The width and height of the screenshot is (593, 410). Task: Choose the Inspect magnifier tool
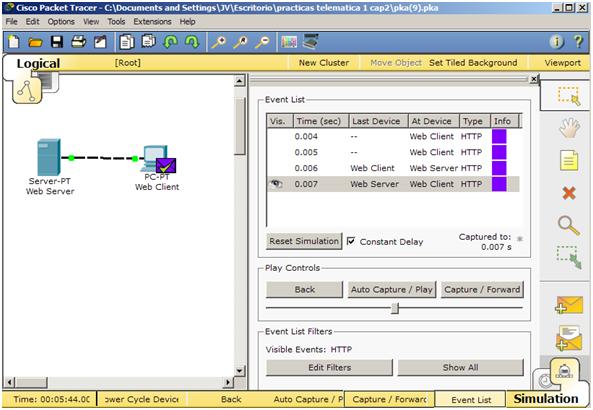569,225
